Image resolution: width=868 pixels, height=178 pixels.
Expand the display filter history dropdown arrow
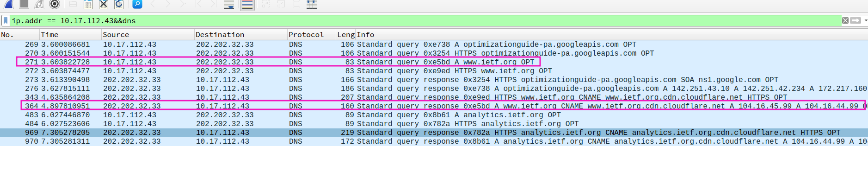(x=866, y=20)
